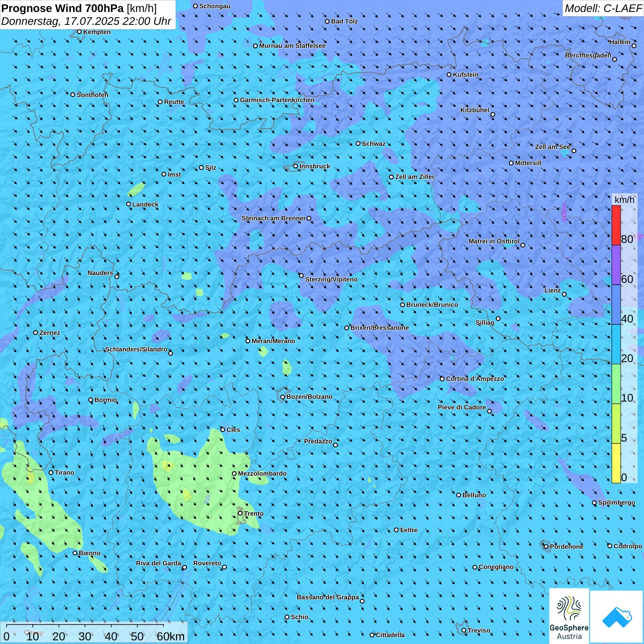Viewport: 644px width, 644px height.
Task: Click the Brixen/Bressanone label
Action: pos(379,328)
